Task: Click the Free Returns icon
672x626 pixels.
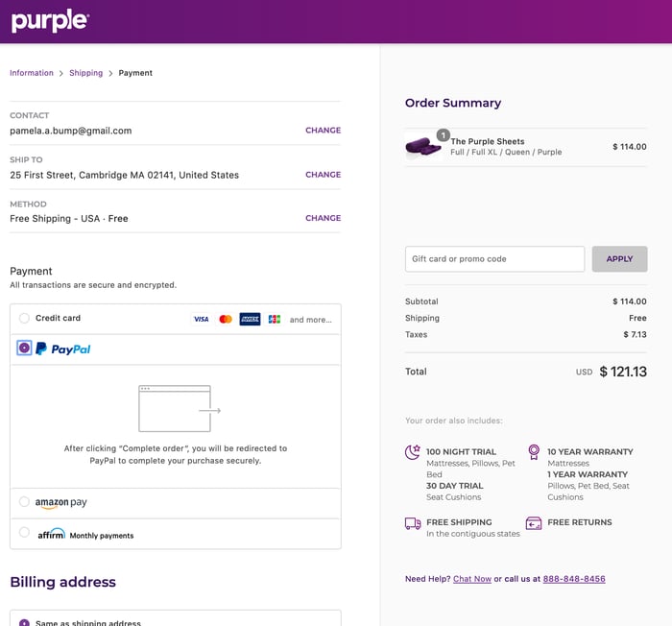Action: 534,523
